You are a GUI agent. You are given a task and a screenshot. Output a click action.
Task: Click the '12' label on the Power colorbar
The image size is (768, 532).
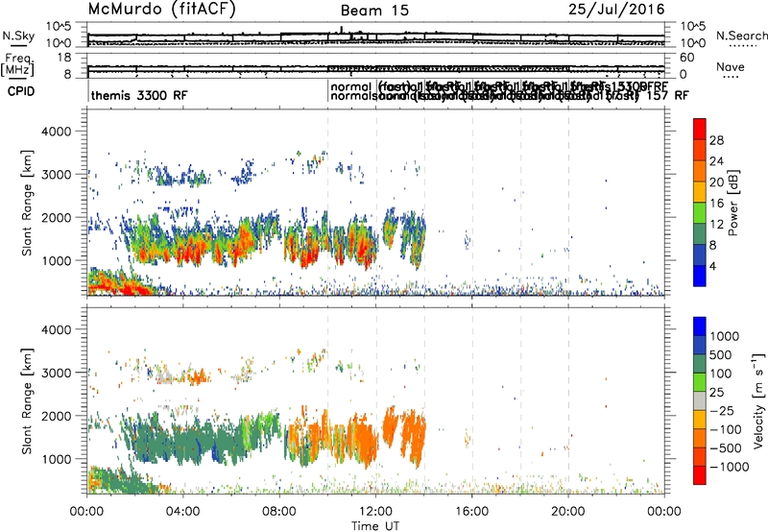(x=716, y=225)
